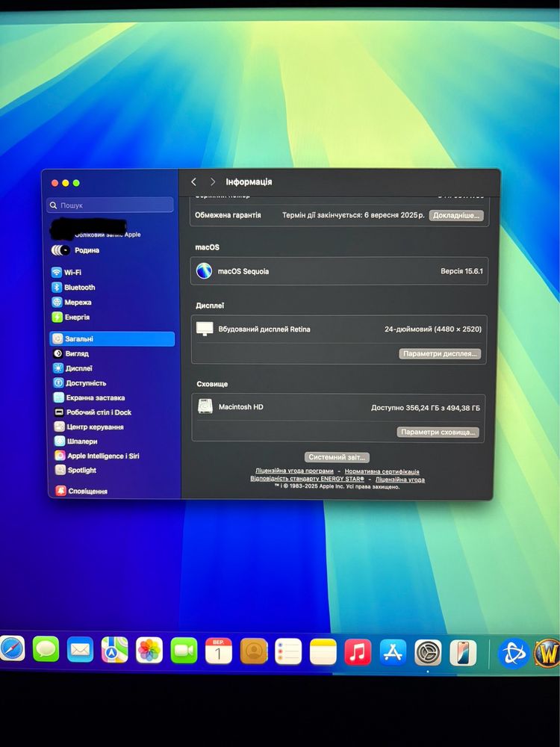Select Мережа in the sidebar
This screenshot has width=560, height=747.
[72, 302]
